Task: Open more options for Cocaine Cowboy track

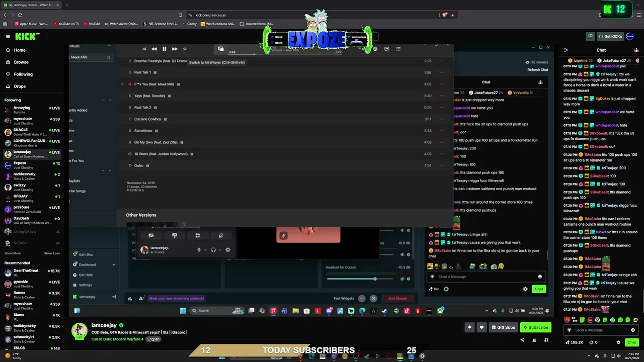Action: pyautogui.click(x=442, y=119)
